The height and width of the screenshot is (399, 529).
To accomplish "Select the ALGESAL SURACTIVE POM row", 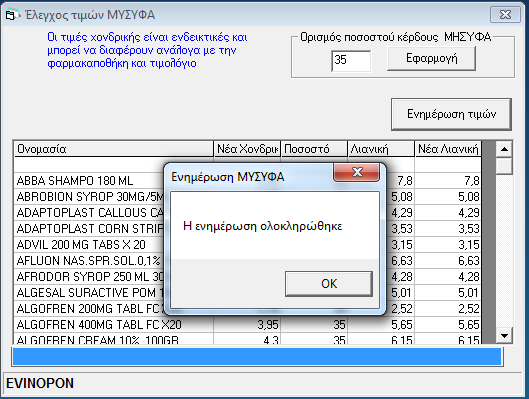I will click(89, 293).
